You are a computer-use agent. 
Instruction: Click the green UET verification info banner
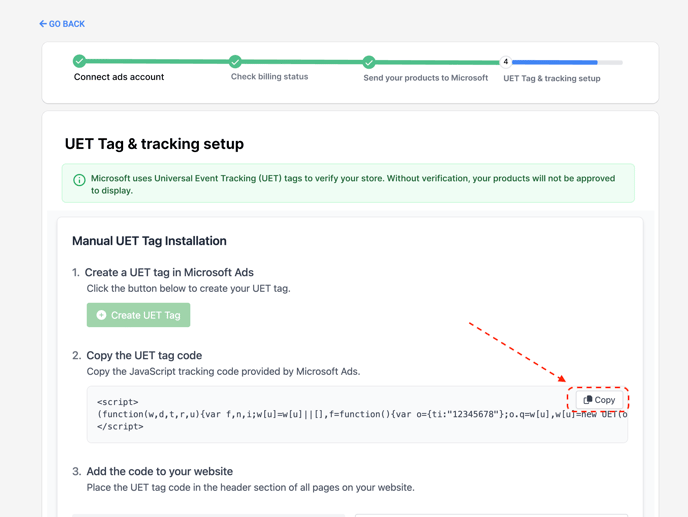pos(348,183)
